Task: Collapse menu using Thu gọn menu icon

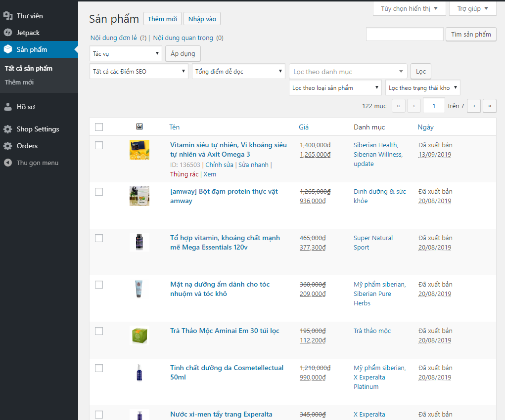Action: point(7,163)
